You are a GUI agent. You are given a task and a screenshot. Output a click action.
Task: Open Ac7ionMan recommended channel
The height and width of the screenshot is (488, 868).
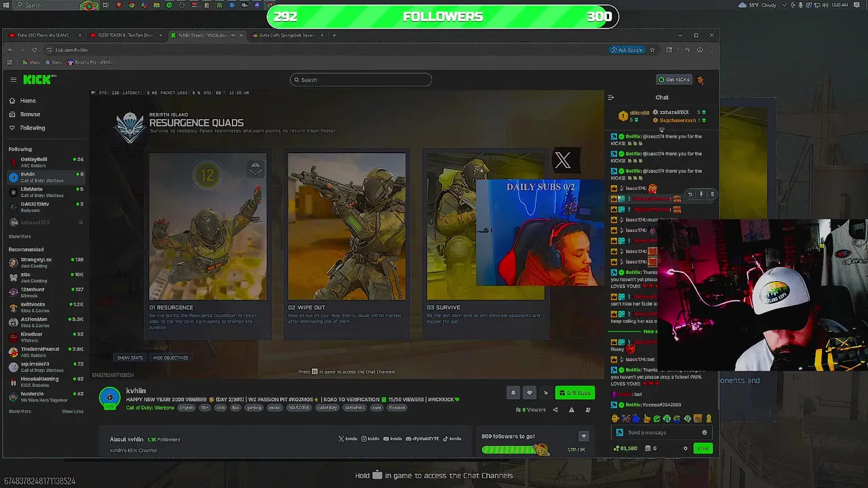(x=45, y=322)
